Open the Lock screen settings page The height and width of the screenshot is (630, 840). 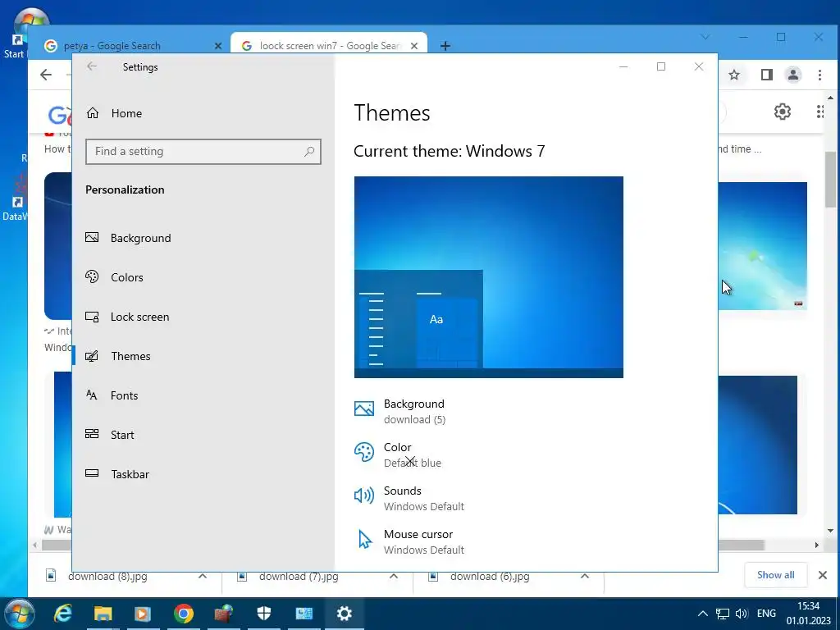click(139, 317)
